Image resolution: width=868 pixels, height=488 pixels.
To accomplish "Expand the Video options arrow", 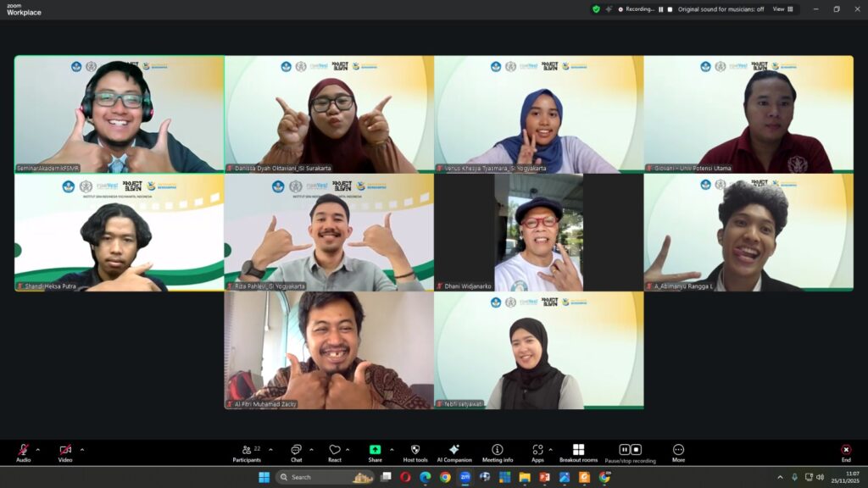I will (82, 450).
